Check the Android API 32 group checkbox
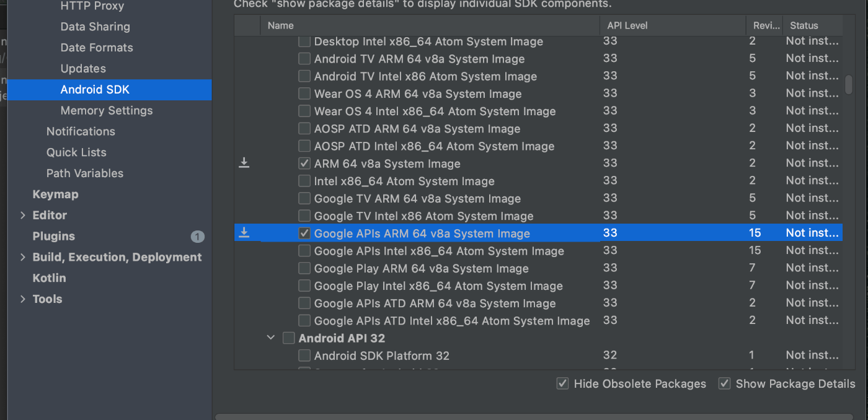The image size is (868, 420). point(288,338)
